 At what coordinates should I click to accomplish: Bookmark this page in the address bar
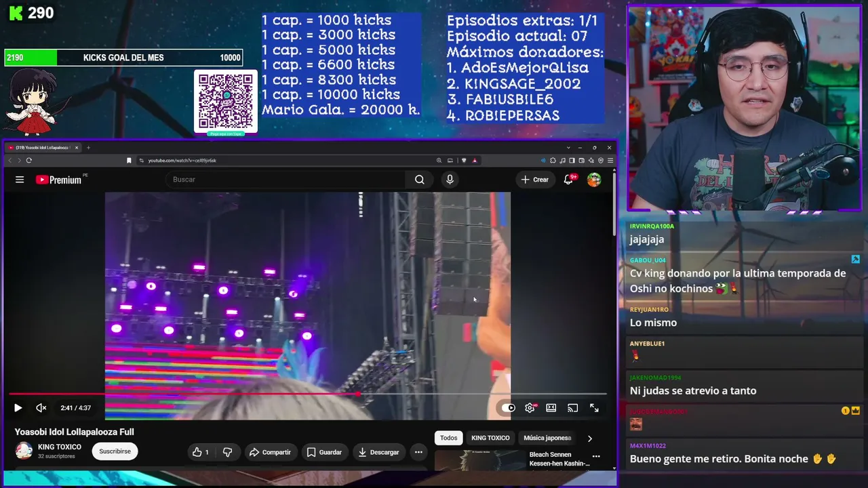tap(129, 161)
